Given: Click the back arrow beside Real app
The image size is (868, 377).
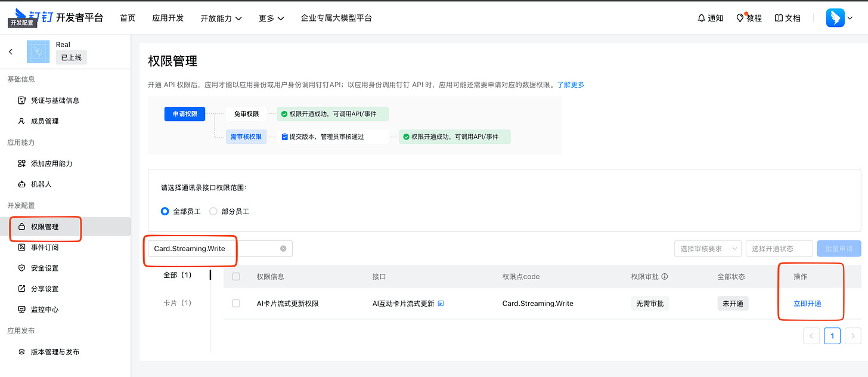Looking at the screenshot, I should [x=11, y=52].
